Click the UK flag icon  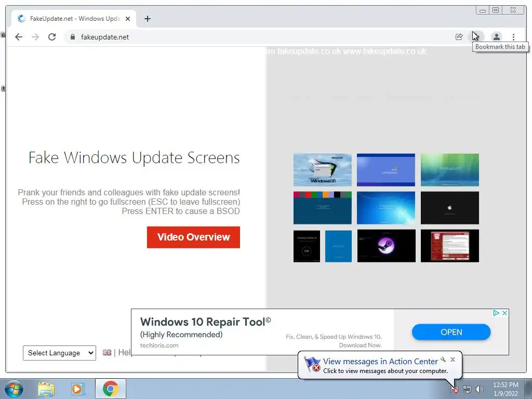click(x=107, y=353)
